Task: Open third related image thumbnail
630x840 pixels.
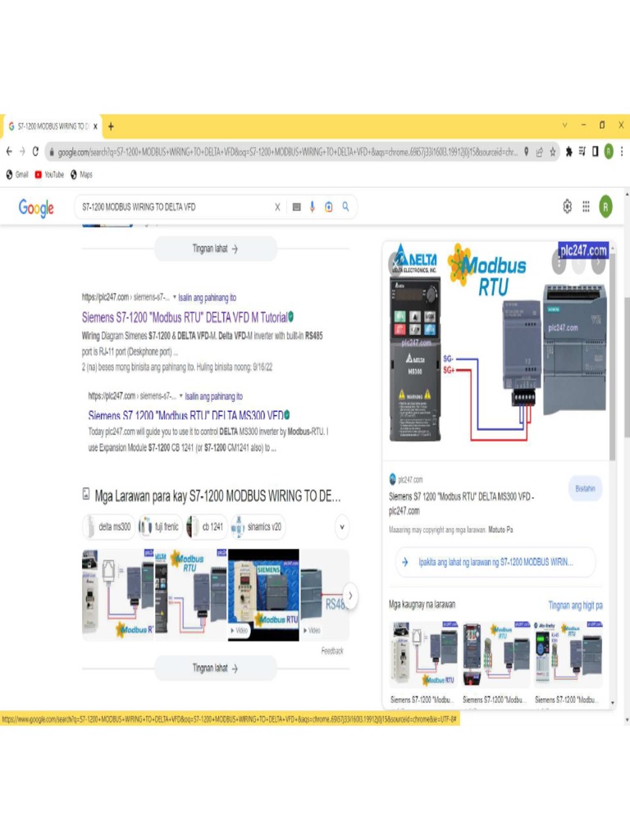Action: 568,654
